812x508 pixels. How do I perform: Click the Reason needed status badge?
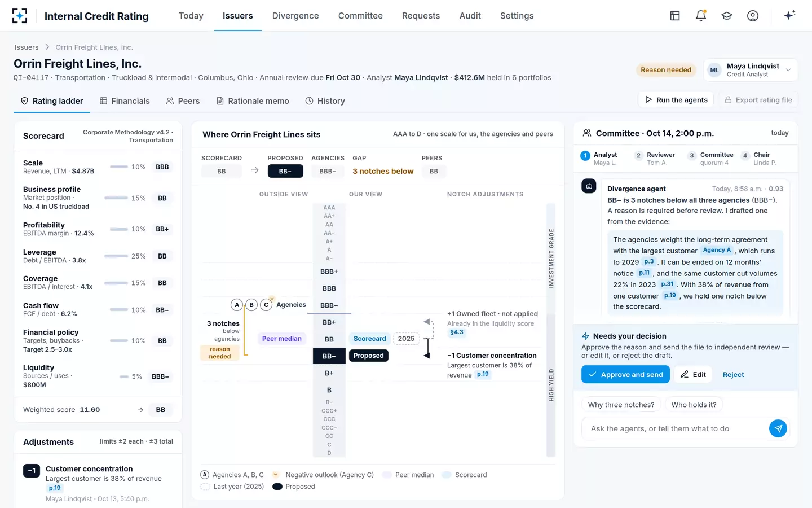[x=666, y=70]
